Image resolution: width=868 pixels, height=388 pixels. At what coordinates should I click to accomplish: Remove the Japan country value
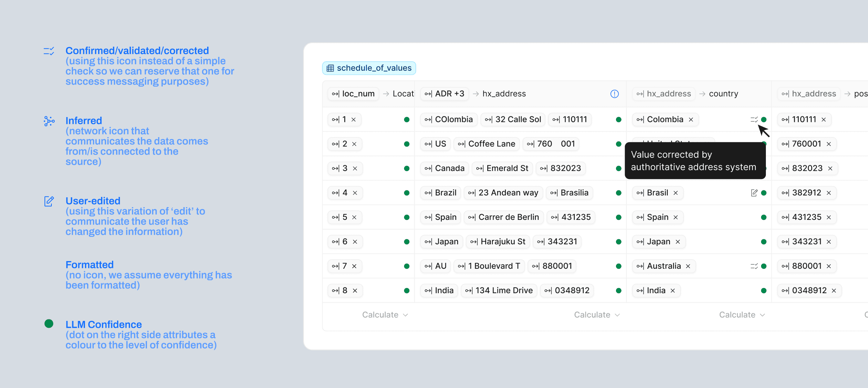[678, 242]
